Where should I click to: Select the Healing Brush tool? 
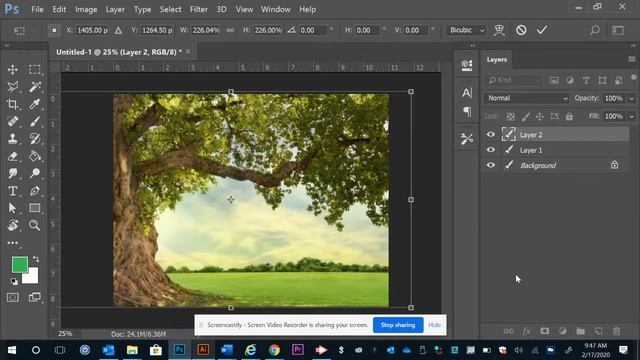(x=13, y=121)
